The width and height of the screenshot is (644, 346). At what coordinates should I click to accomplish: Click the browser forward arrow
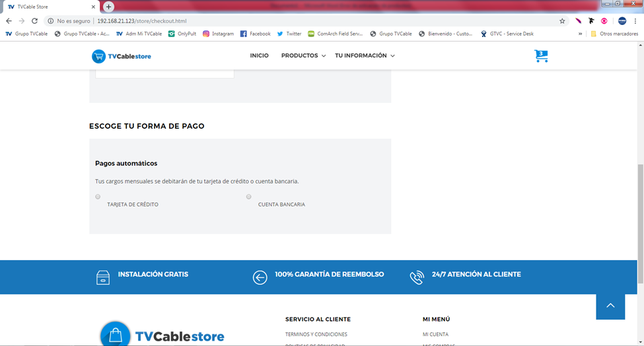pyautogui.click(x=22, y=21)
